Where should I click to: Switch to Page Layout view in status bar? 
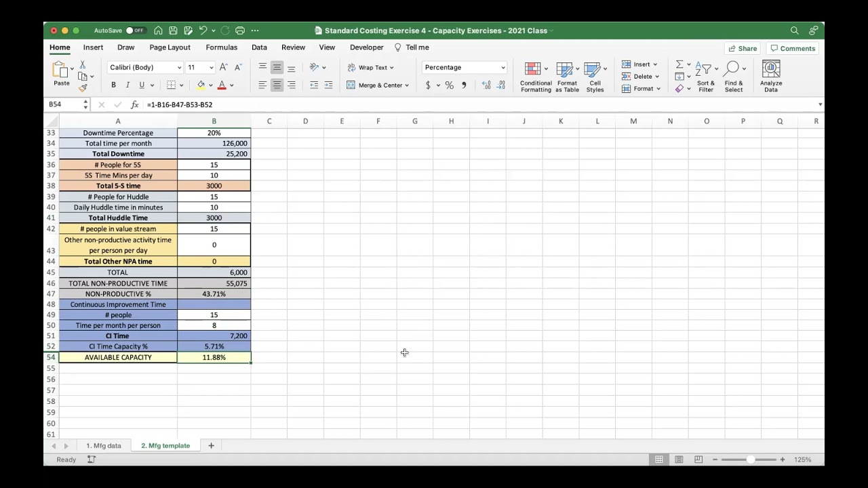[x=679, y=460]
